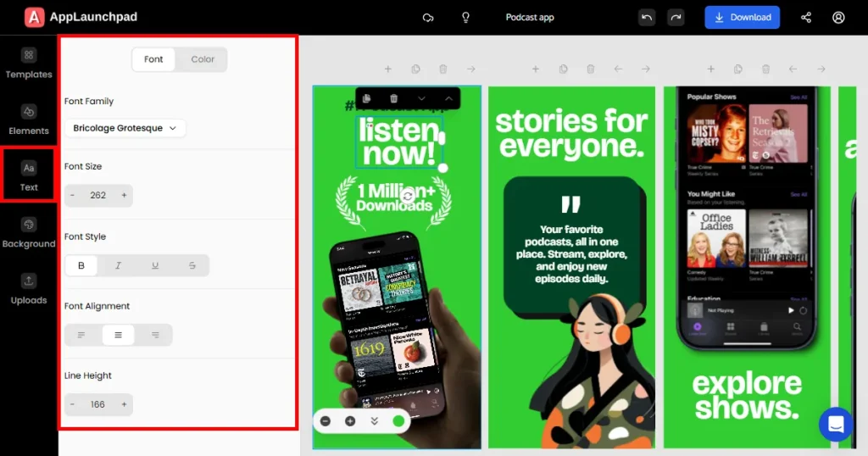Click the AppLaunchpad logo
Image resolution: width=868 pixels, height=456 pixels.
(x=81, y=17)
